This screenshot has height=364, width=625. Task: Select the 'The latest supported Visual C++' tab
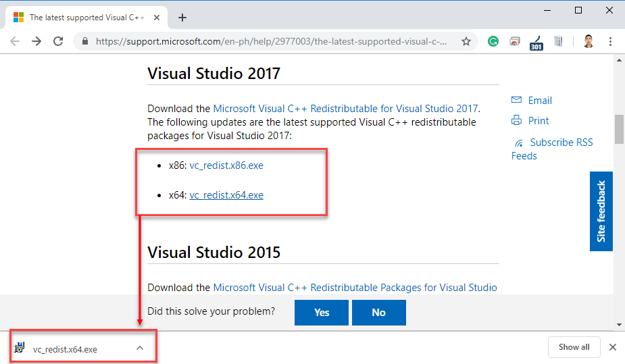click(x=86, y=18)
